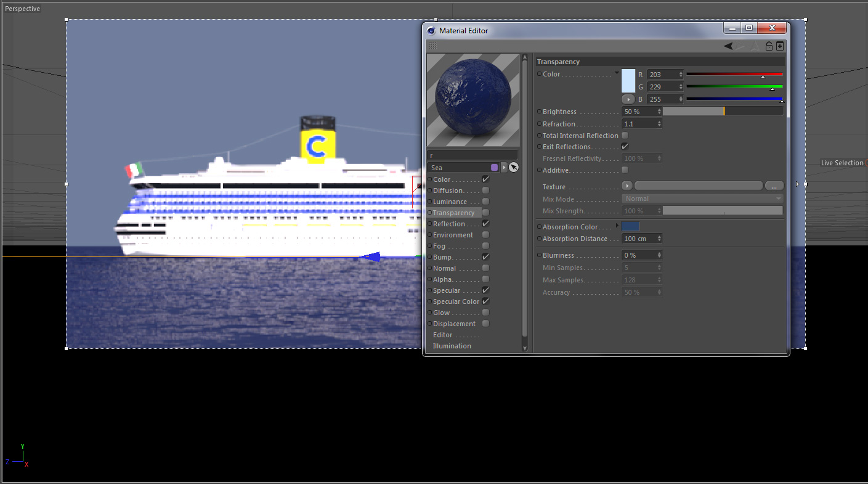
Task: Click the R value stepper arrows
Action: tap(681, 75)
